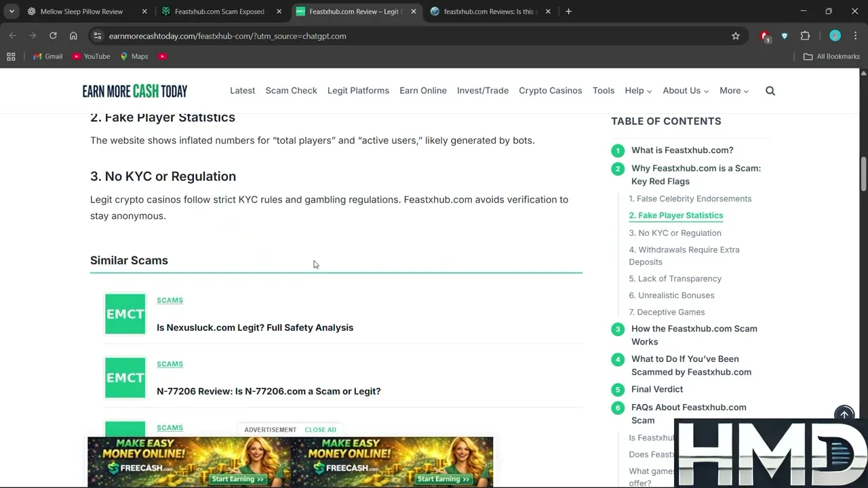Open the Chrome profile avatar
The width and height of the screenshot is (868, 488).
835,36
